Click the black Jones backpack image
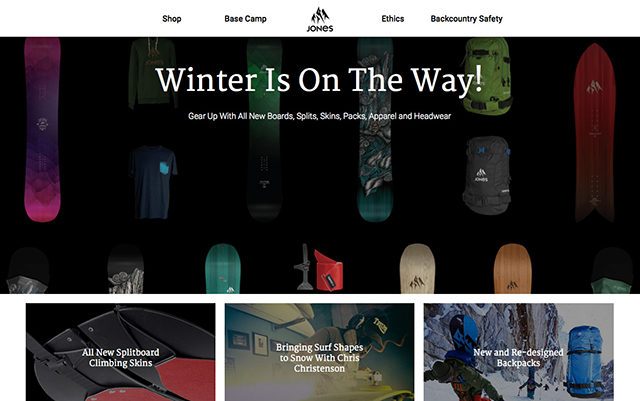Image resolution: width=640 pixels, height=401 pixels. (487, 175)
